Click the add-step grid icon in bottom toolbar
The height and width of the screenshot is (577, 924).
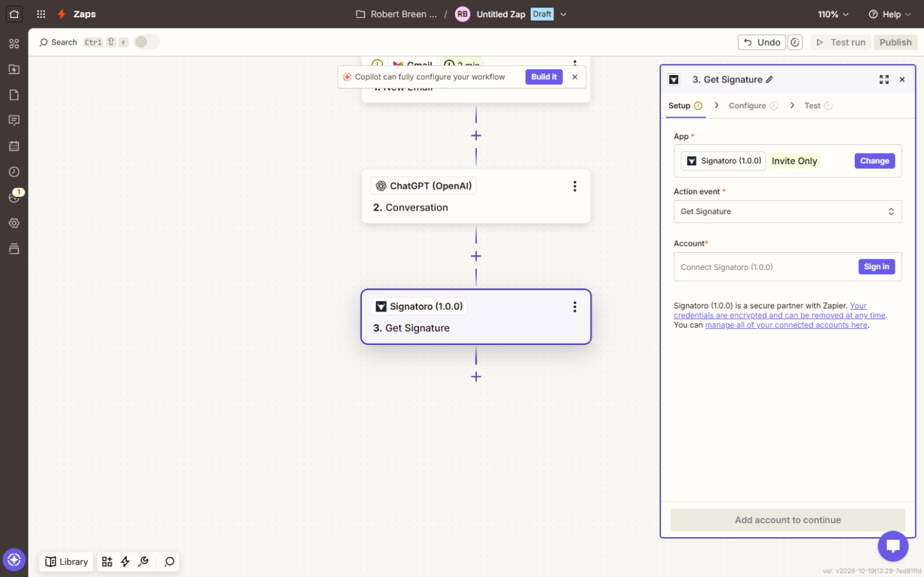click(x=107, y=562)
